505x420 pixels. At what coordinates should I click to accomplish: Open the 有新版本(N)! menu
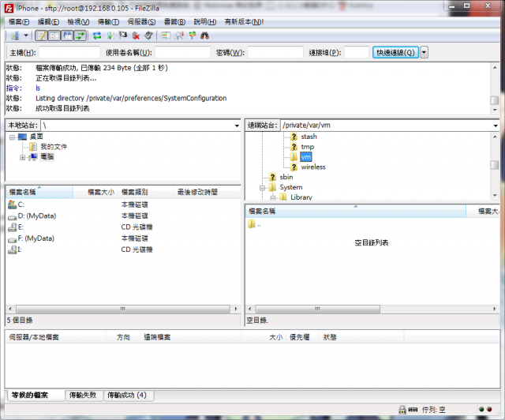(244, 22)
